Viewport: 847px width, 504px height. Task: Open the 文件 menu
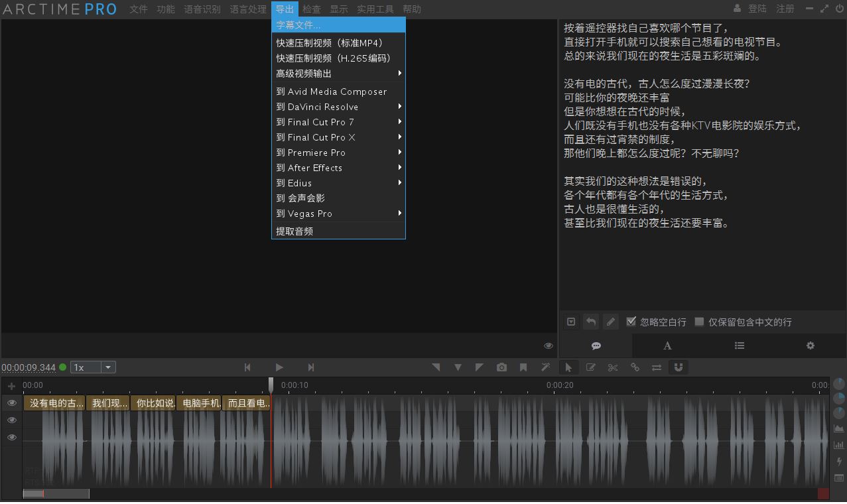pos(139,9)
